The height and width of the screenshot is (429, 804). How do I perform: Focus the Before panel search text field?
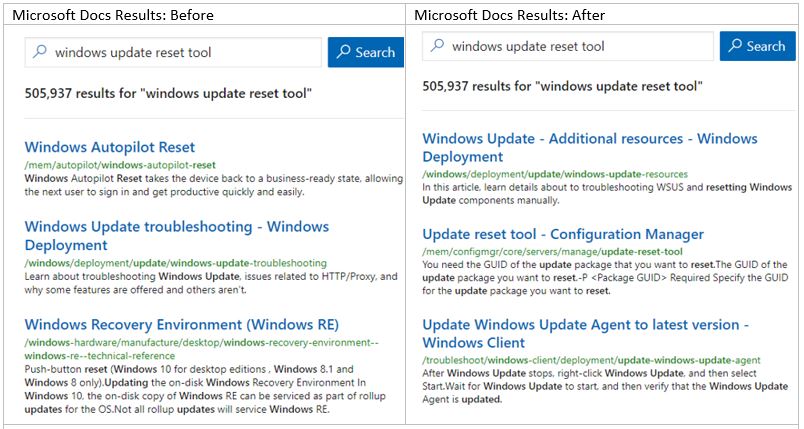pos(180,52)
